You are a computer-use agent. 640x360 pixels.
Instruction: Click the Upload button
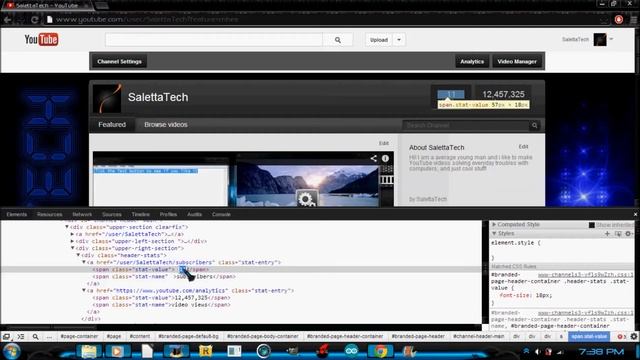[x=379, y=40]
